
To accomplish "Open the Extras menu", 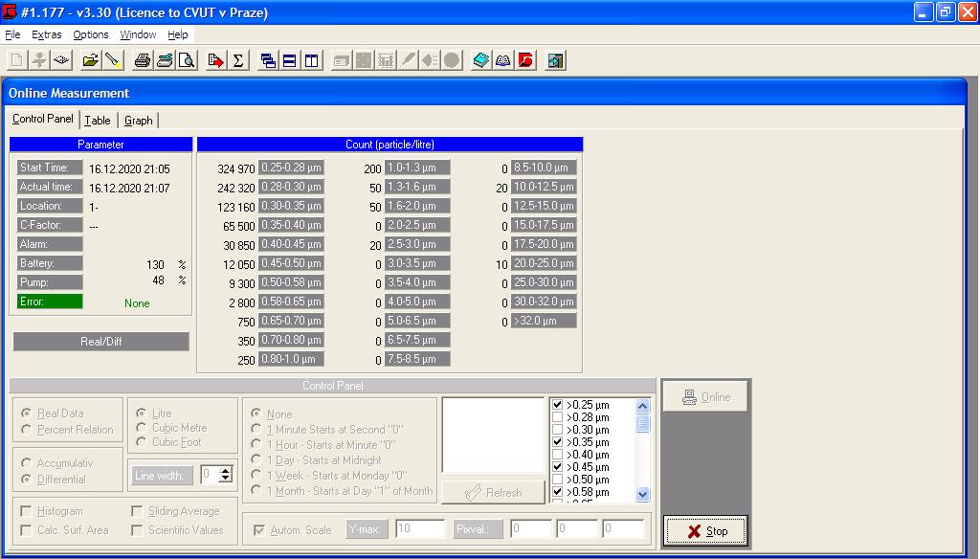I will point(47,34).
